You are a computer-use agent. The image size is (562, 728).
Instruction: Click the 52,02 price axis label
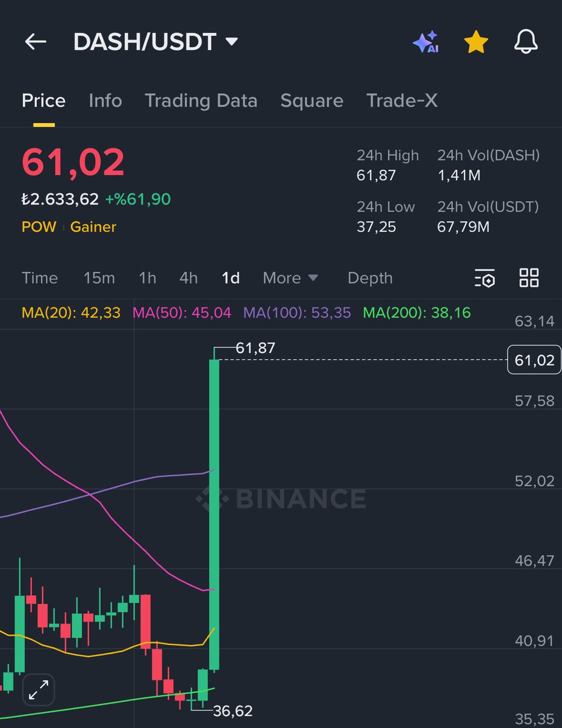[x=534, y=480]
